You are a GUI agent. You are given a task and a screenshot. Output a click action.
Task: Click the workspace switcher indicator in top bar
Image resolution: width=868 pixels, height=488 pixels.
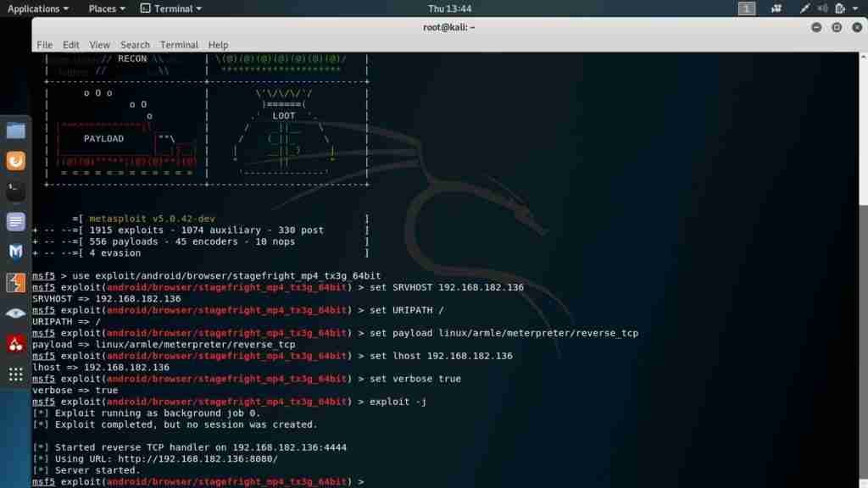[746, 8]
